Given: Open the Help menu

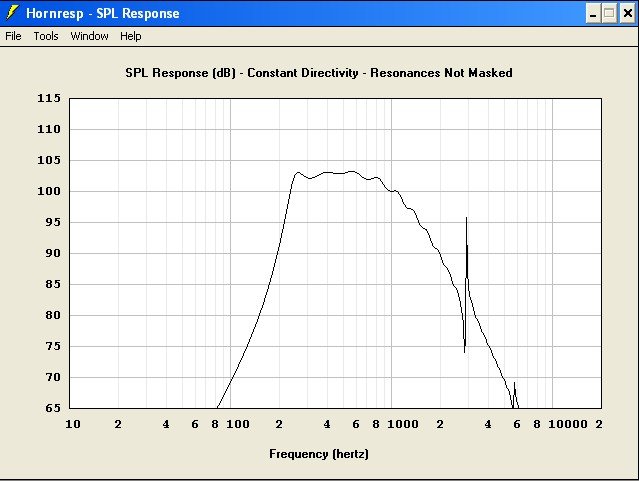Looking at the screenshot, I should pos(131,36).
